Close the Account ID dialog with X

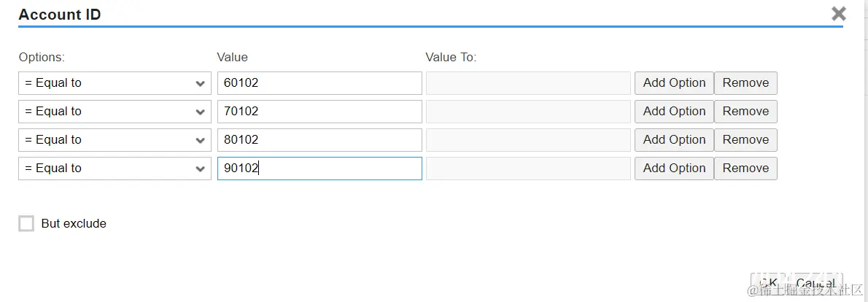[839, 13]
